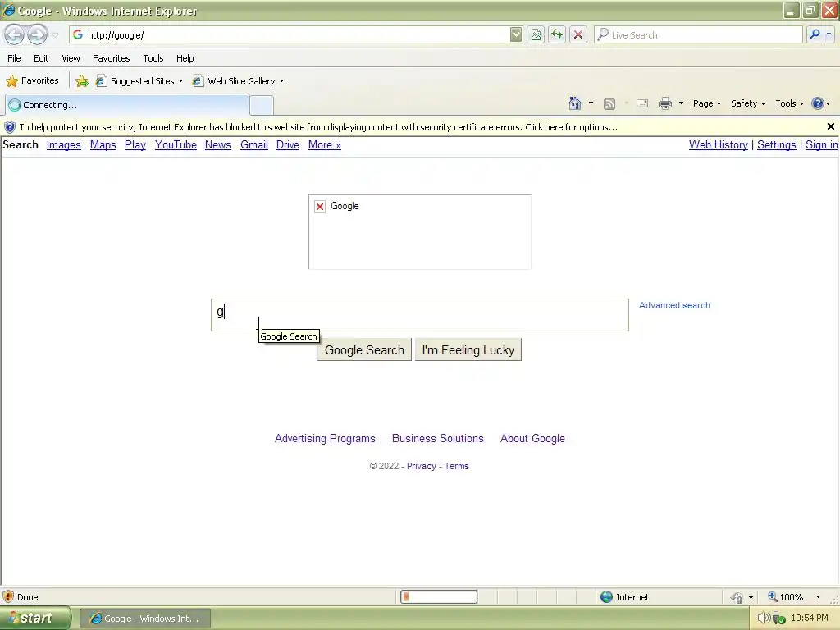Open Web Slice Gallery dropdown
The image size is (840, 630).
tap(239, 81)
